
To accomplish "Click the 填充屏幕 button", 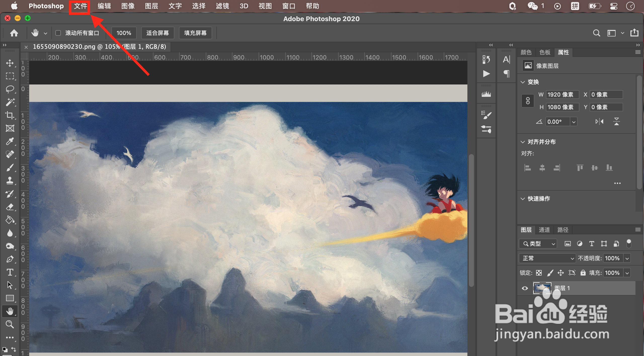I will click(195, 33).
